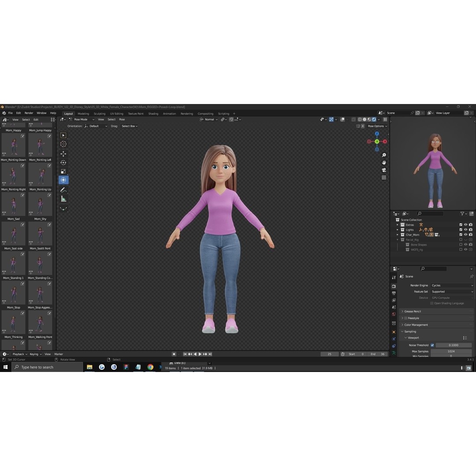The image size is (476, 476).
Task: Pause the viewport render preview
Action: point(385,119)
